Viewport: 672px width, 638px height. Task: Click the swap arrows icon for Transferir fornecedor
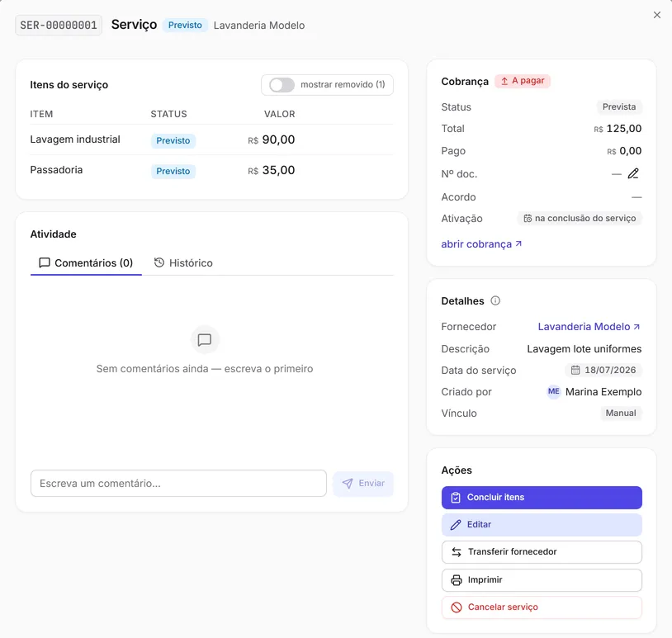click(457, 552)
